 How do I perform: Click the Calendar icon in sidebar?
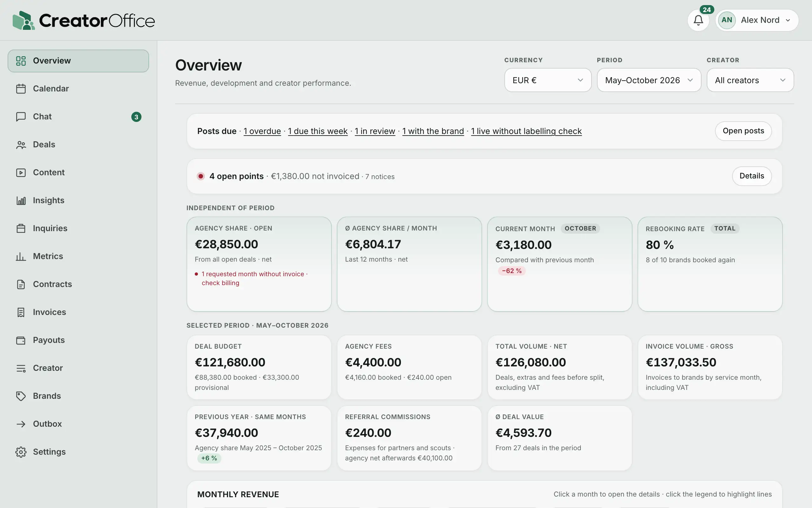coord(21,89)
